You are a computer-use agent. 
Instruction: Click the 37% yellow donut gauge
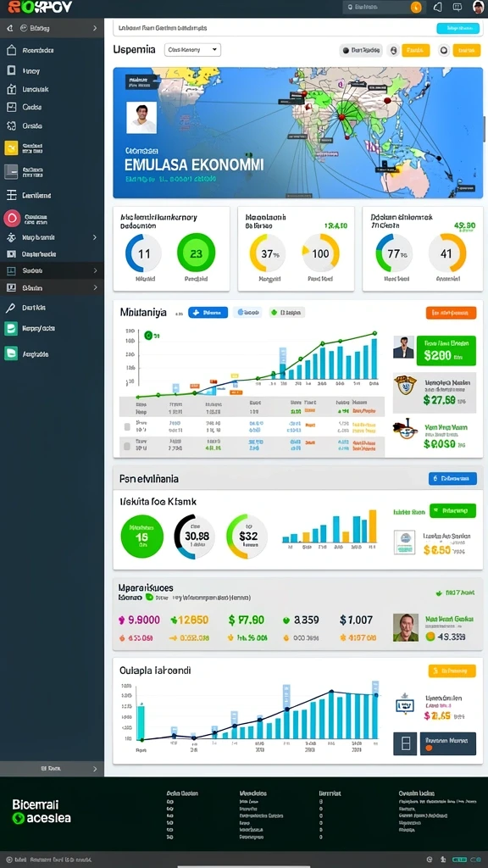click(x=268, y=253)
